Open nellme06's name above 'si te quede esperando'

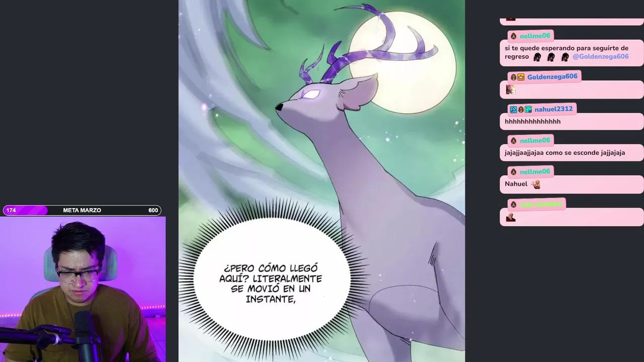click(x=535, y=36)
